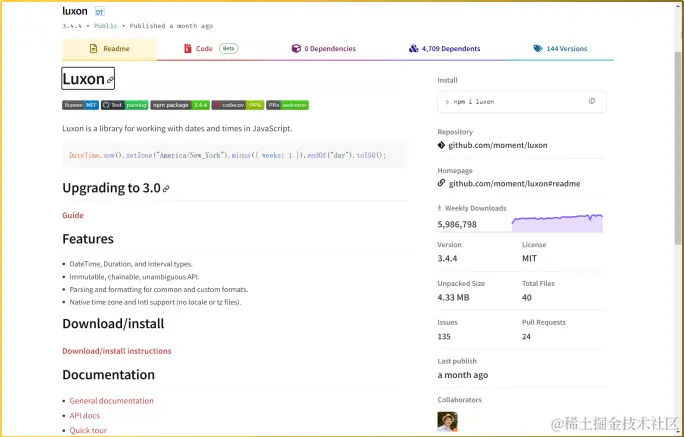Click the Dependents cubes icon

[414, 48]
